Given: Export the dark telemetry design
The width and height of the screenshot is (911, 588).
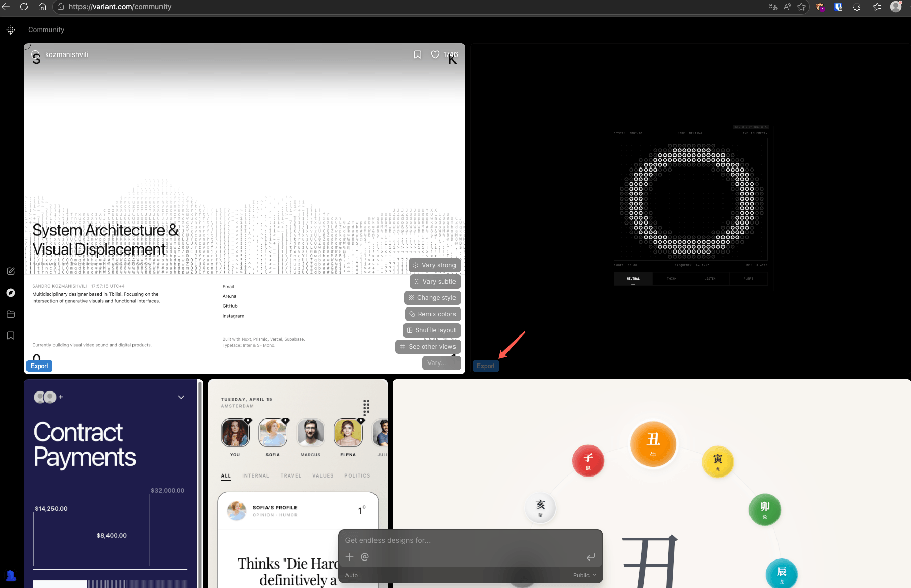Looking at the screenshot, I should pos(486,366).
